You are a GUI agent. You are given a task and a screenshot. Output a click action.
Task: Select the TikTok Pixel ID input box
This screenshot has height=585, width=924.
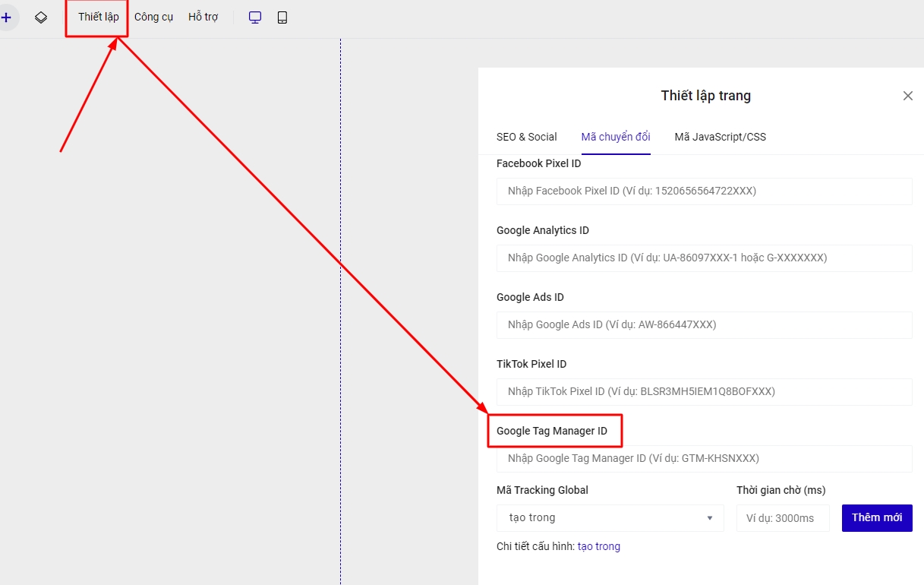(704, 392)
